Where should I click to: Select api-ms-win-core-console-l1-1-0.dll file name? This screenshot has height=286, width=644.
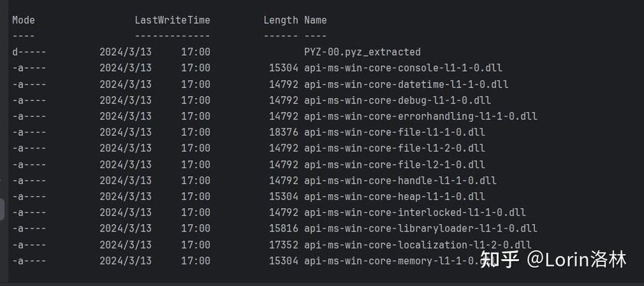pos(403,68)
